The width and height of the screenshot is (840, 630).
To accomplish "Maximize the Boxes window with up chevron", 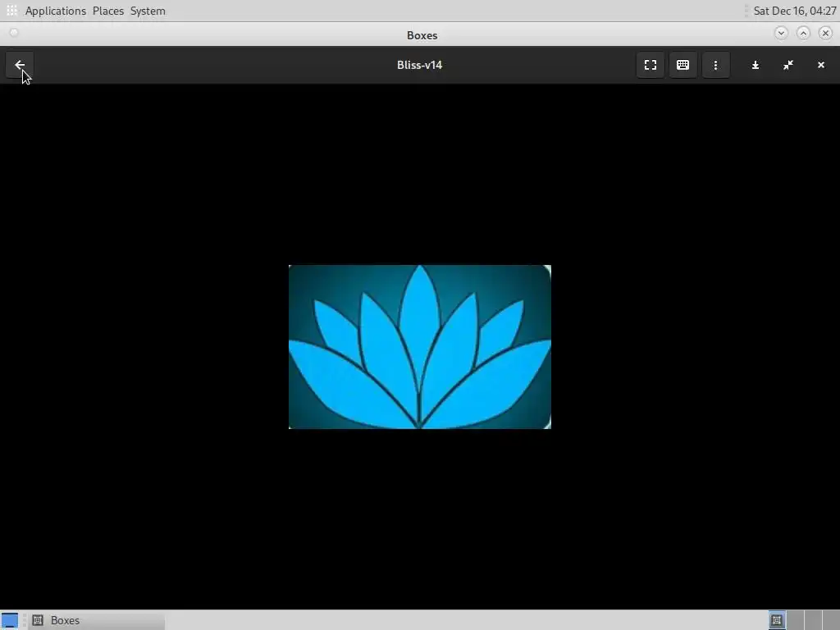I will [803, 33].
